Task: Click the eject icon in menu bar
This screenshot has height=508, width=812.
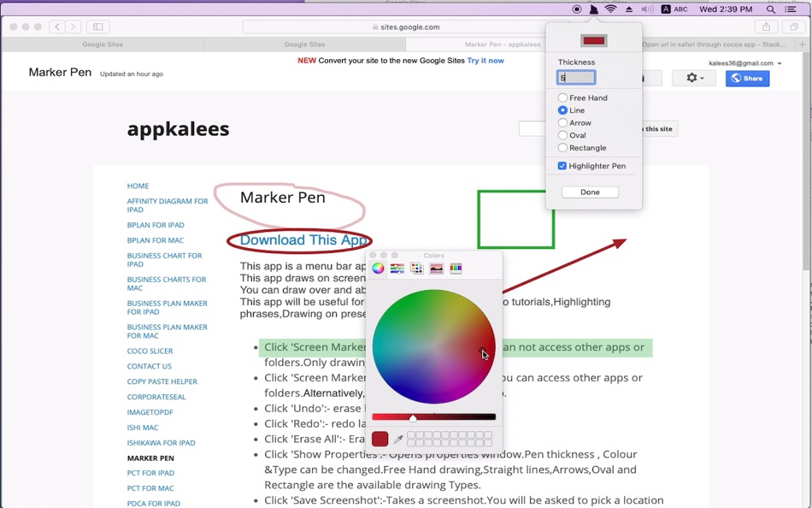Action: click(x=629, y=9)
